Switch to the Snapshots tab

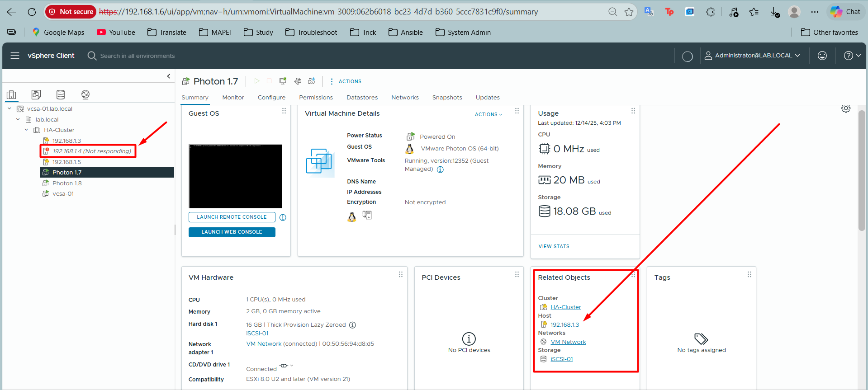447,97
